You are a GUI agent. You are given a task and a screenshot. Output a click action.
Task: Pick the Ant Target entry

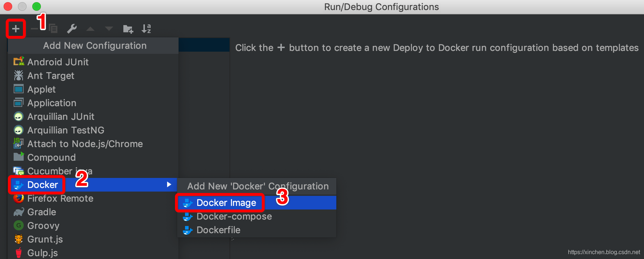(51, 76)
